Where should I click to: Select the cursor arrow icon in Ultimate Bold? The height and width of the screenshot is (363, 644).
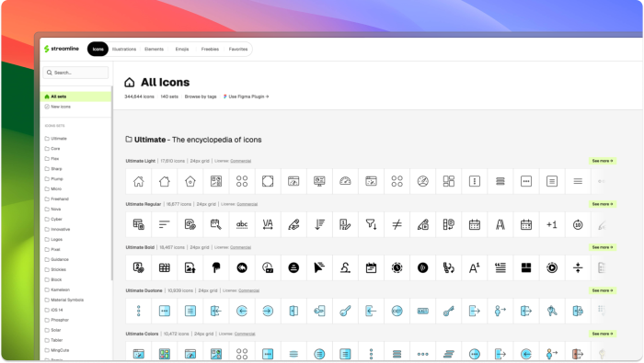click(x=319, y=267)
